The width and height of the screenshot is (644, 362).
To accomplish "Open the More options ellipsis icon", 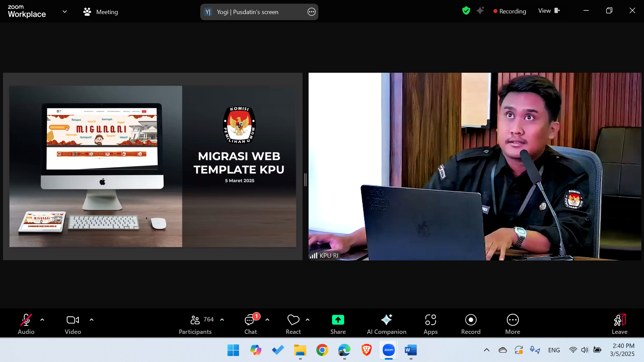I will (x=513, y=320).
